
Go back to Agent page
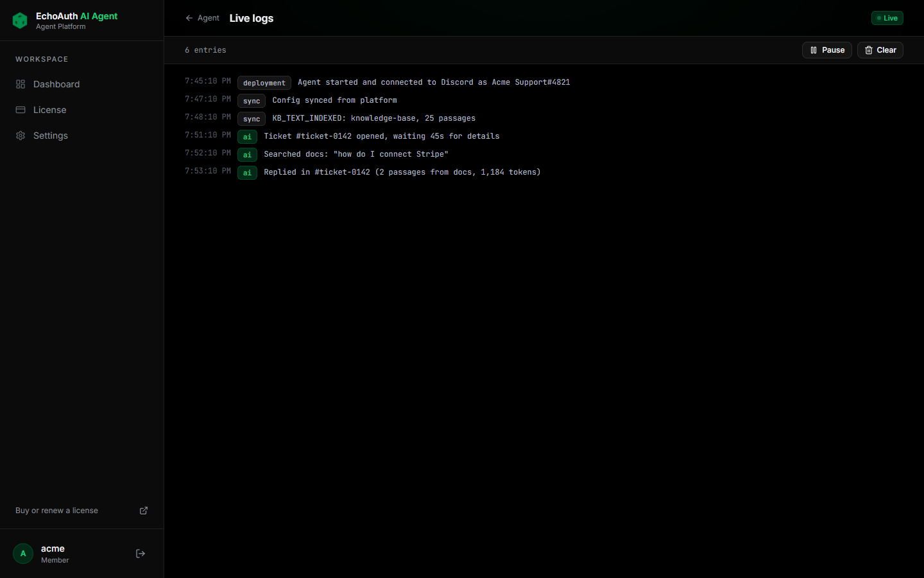tap(202, 18)
